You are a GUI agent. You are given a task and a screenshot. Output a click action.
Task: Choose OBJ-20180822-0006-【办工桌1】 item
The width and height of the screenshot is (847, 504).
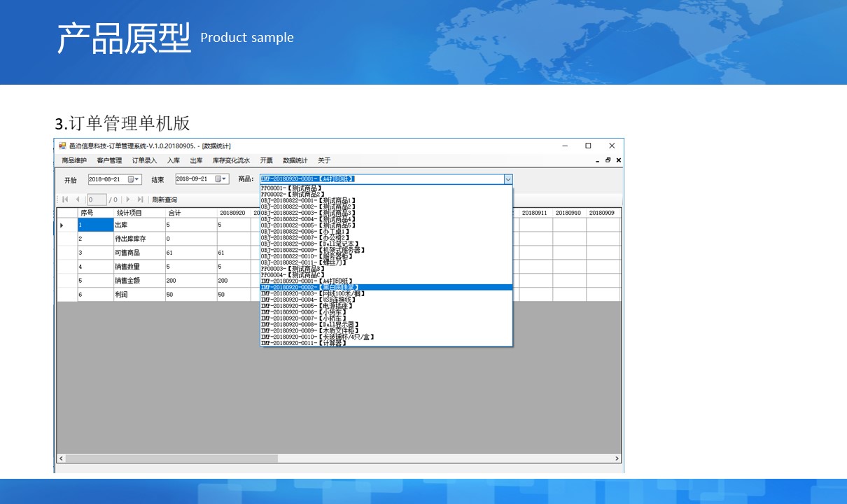(386, 231)
